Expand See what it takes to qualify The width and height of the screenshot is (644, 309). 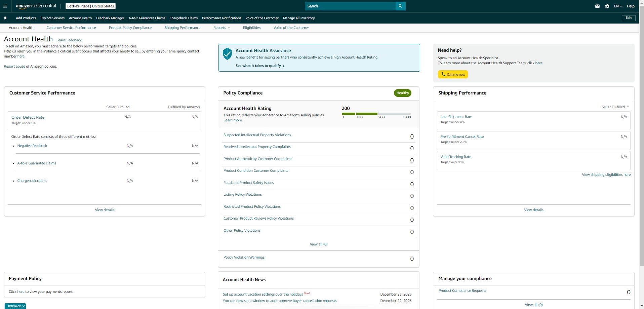pos(260,66)
